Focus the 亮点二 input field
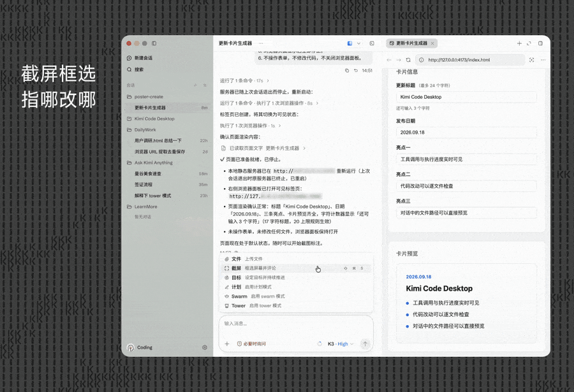This screenshot has height=392, width=574. tap(466, 186)
